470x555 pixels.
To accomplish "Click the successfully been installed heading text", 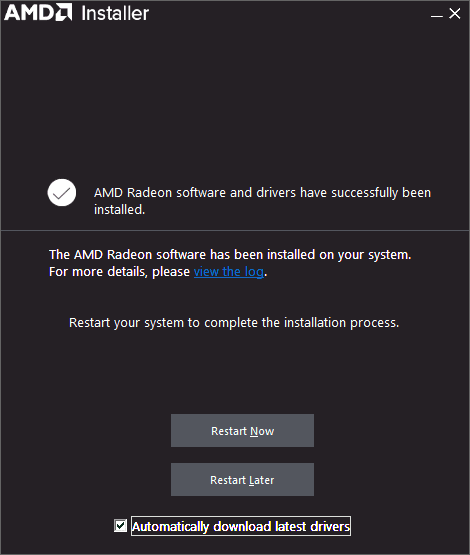I will click(262, 201).
